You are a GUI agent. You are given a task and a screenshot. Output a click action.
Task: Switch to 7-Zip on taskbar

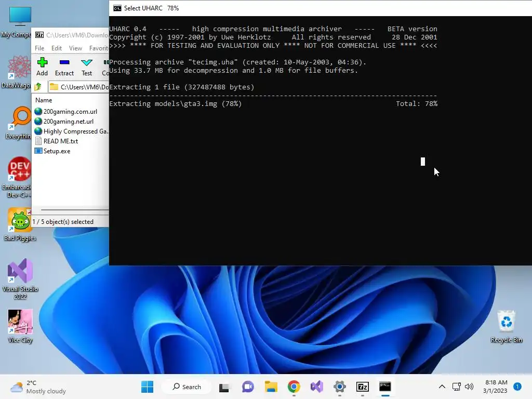pos(362,387)
